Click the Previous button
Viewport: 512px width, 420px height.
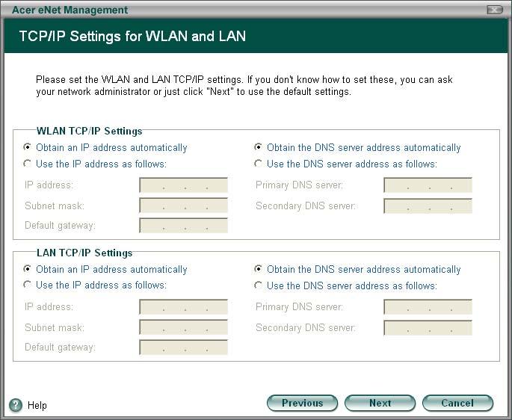click(302, 403)
